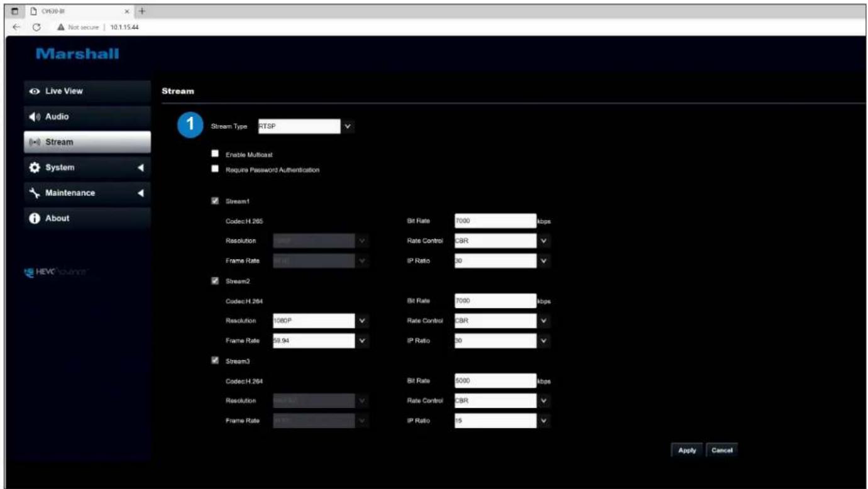Click the System collapse arrow
The height and width of the screenshot is (489, 868).
click(141, 168)
